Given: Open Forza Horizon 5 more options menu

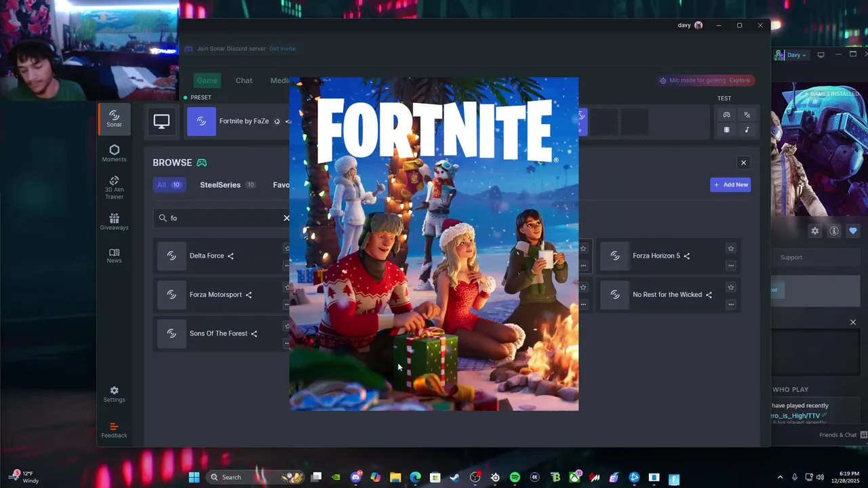Looking at the screenshot, I should [731, 266].
